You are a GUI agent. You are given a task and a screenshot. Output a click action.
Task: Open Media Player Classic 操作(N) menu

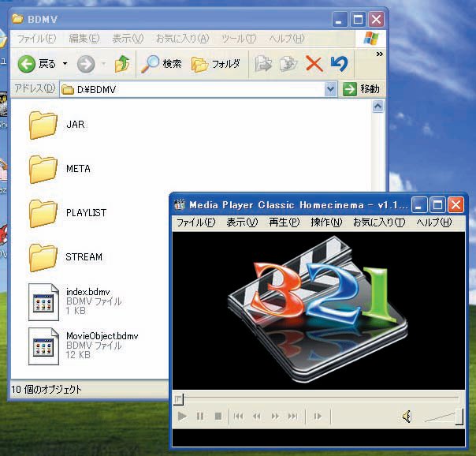coord(326,222)
